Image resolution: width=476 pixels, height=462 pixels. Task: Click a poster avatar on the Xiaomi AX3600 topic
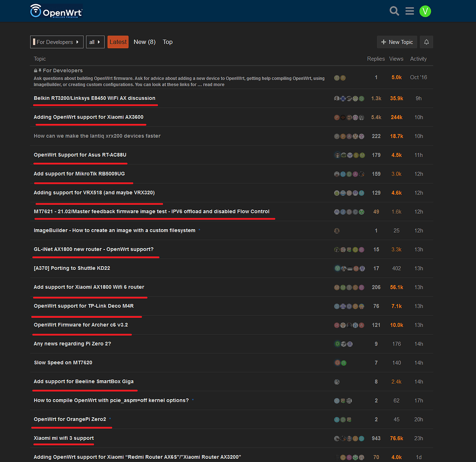(x=337, y=117)
